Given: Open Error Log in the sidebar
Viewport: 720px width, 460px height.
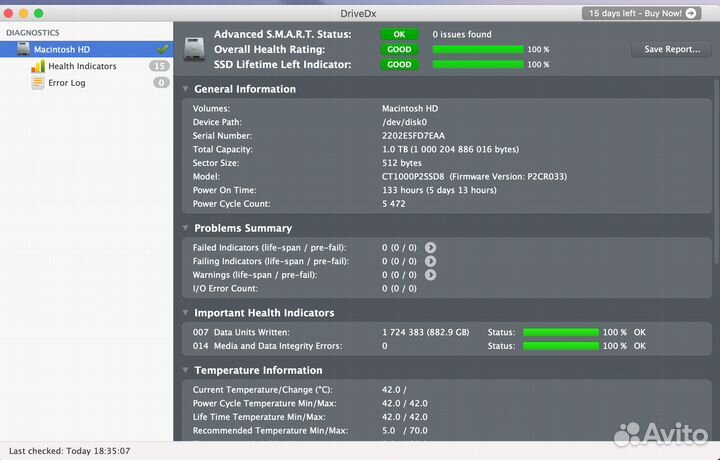Looking at the screenshot, I should [x=86, y=83].
